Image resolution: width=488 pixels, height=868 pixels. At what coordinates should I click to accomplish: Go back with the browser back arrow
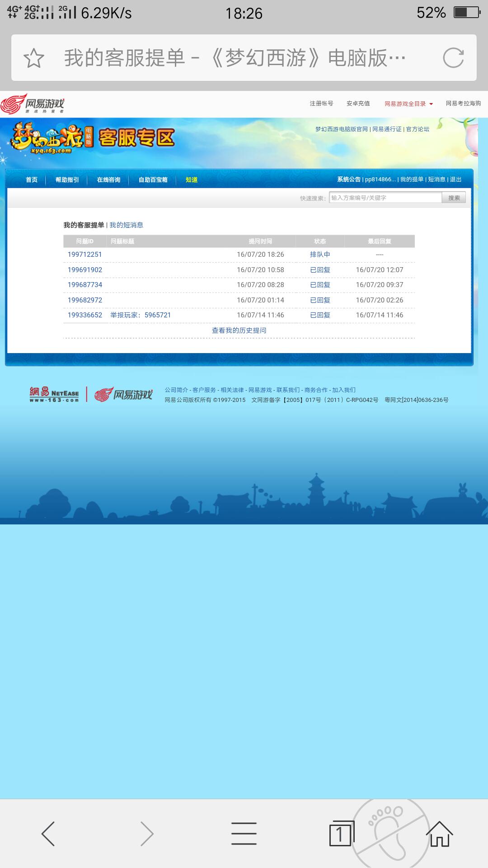pyautogui.click(x=48, y=834)
